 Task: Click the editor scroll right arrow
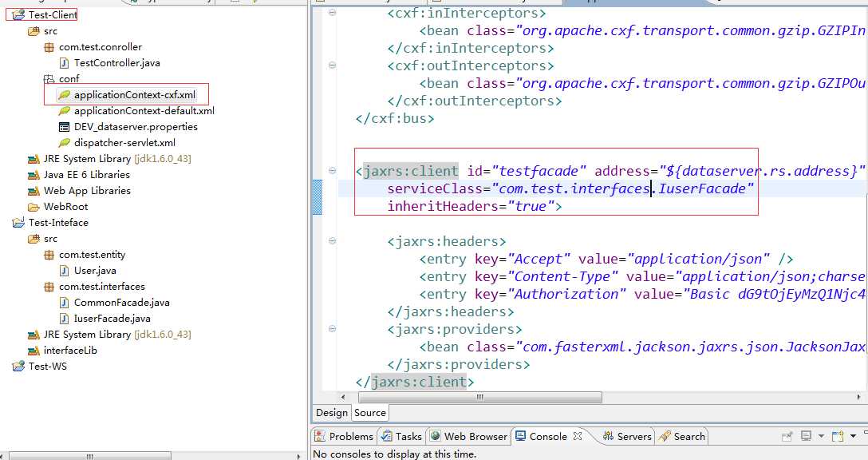click(858, 397)
